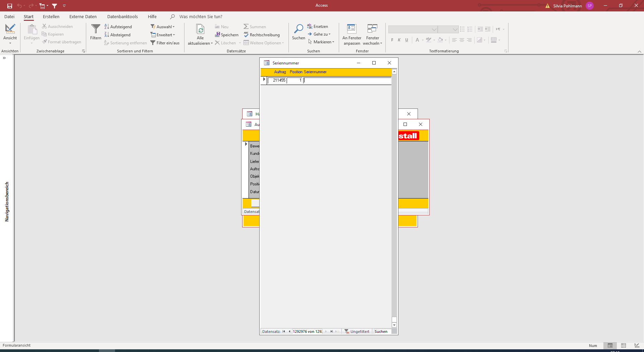Viewport: 644px width, 352px height.
Task: Click the decrease indent icon
Action: [488, 29]
